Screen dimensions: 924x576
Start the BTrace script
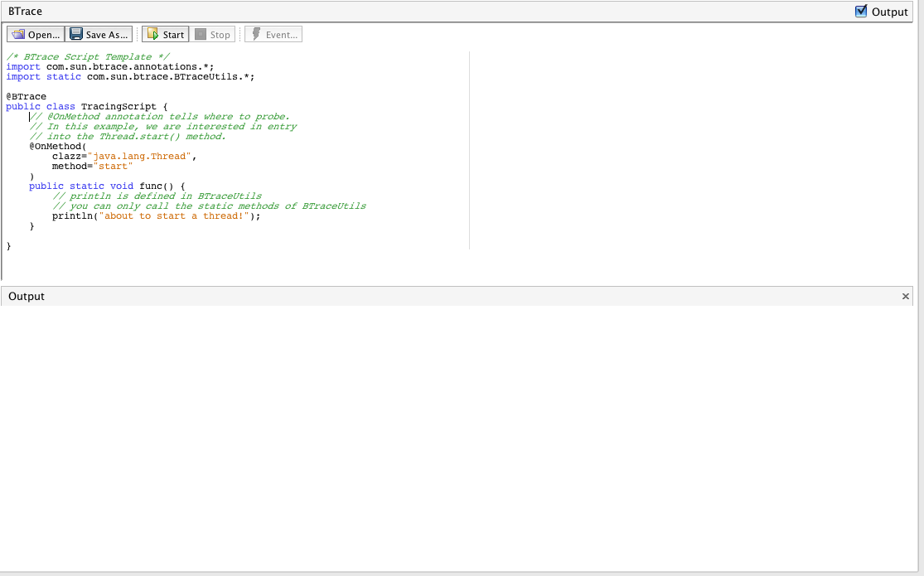(166, 34)
